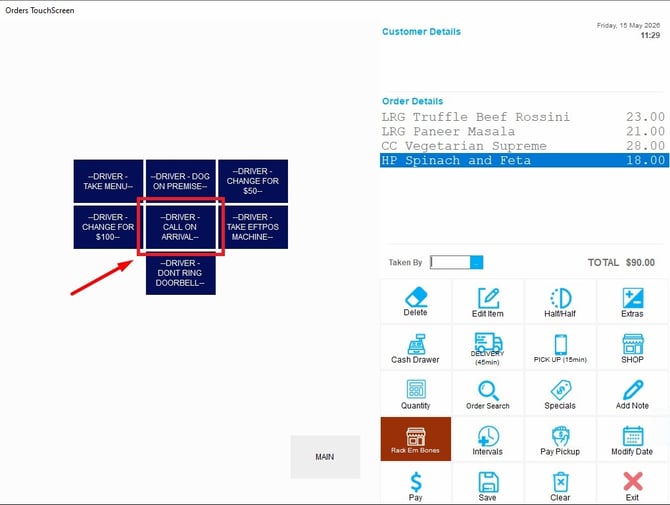Open Intervals clock icon
Screen dimensions: 670x505
(x=488, y=436)
